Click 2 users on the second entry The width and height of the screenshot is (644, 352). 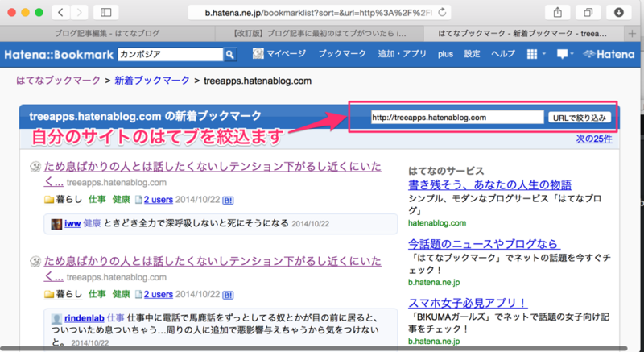click(x=158, y=295)
